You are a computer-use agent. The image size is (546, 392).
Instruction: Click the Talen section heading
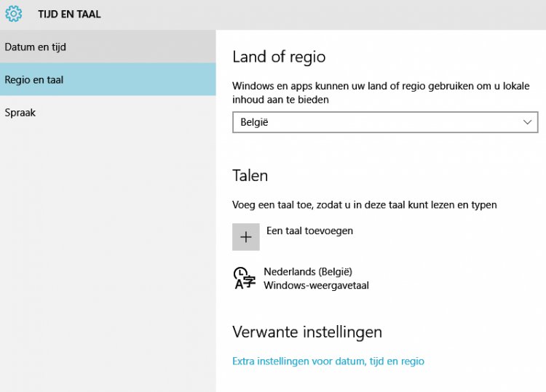250,175
